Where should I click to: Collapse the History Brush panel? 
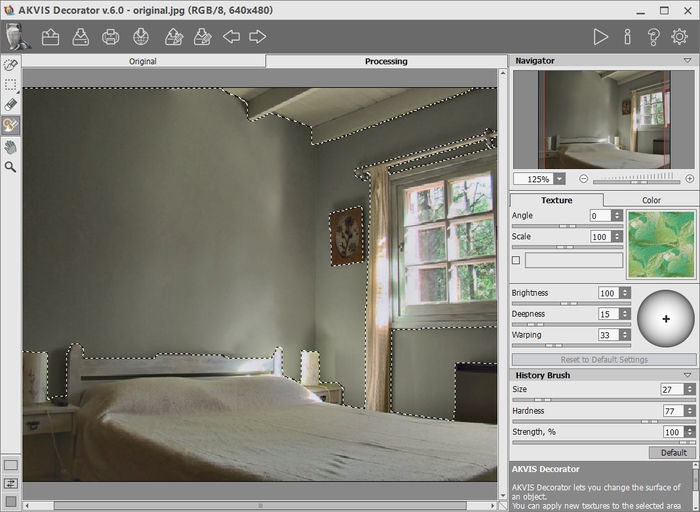click(x=688, y=375)
